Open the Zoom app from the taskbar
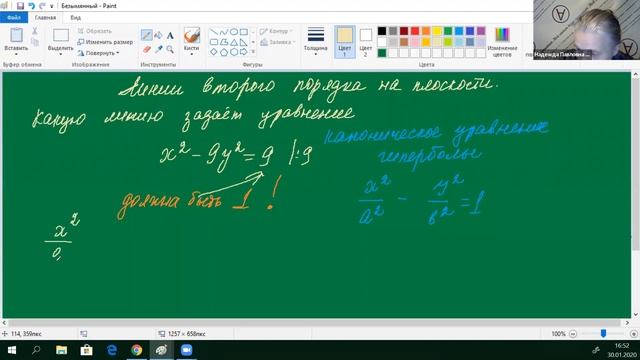 (186, 350)
